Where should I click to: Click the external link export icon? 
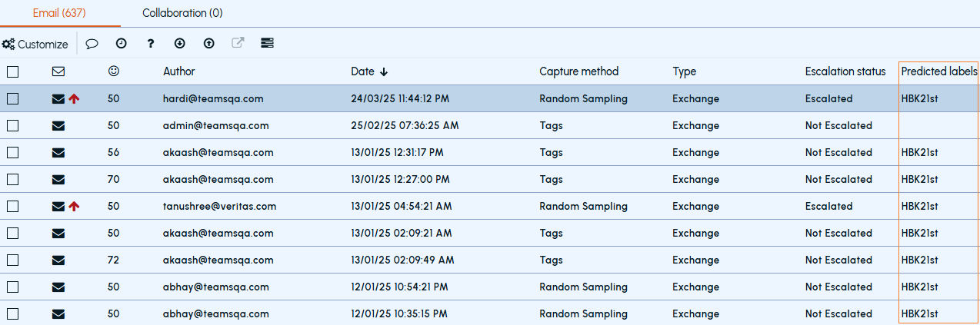point(238,43)
